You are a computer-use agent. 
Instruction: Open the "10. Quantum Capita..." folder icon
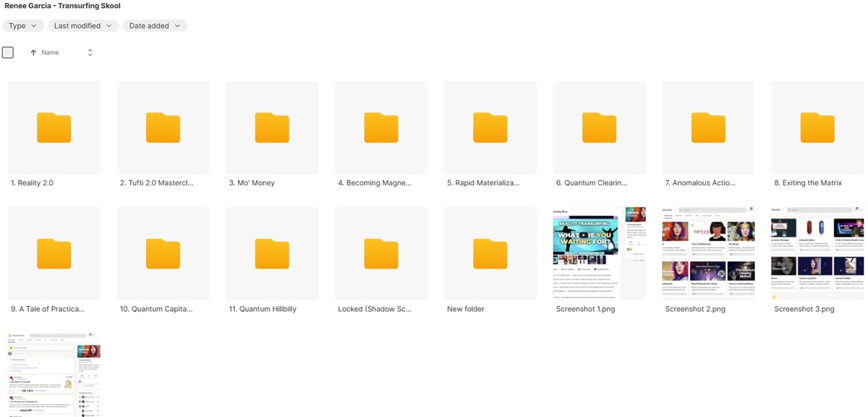tap(163, 253)
